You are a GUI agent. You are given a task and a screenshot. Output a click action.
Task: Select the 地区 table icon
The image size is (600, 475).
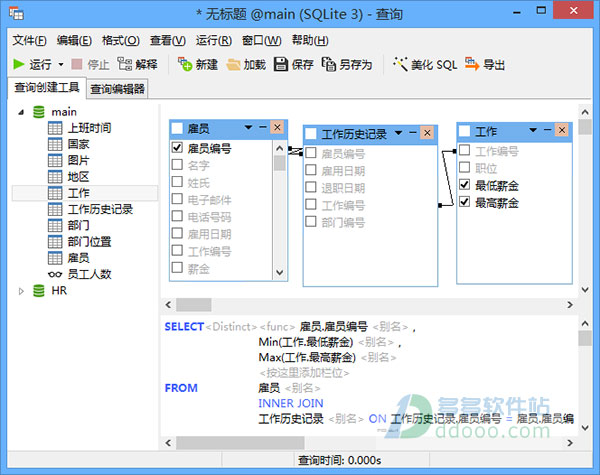pos(55,177)
